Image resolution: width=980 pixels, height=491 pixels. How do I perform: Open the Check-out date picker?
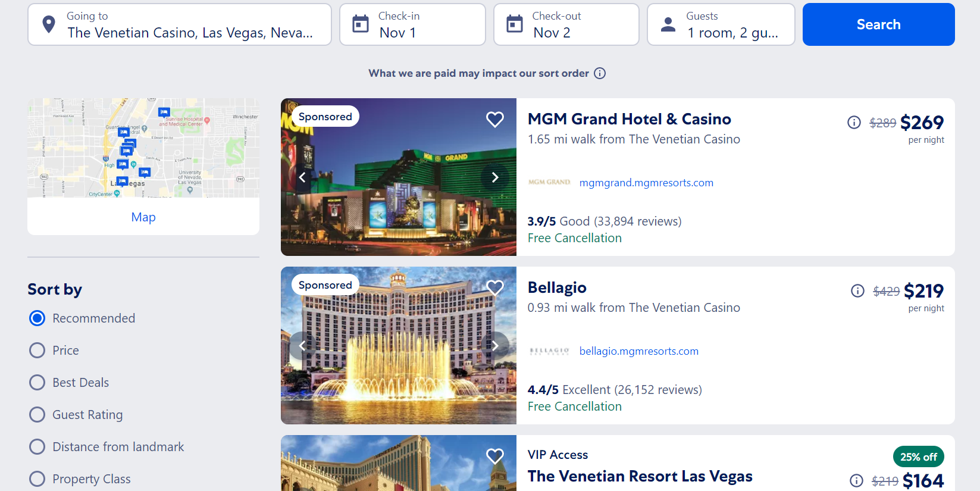click(566, 24)
